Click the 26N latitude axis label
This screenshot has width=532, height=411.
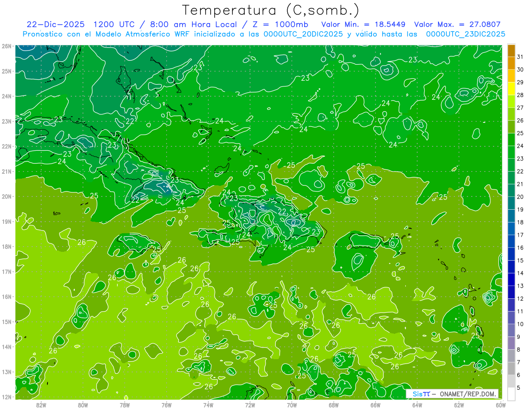pos(6,46)
